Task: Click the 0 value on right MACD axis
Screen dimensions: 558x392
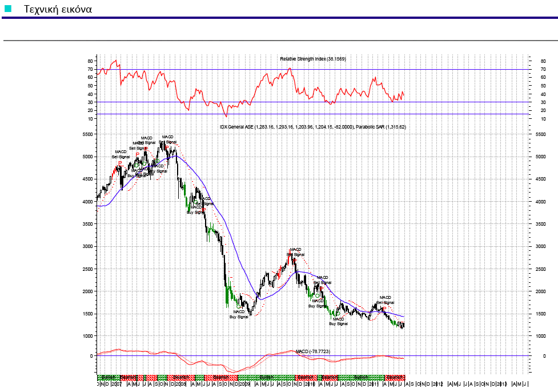Action: (x=544, y=356)
